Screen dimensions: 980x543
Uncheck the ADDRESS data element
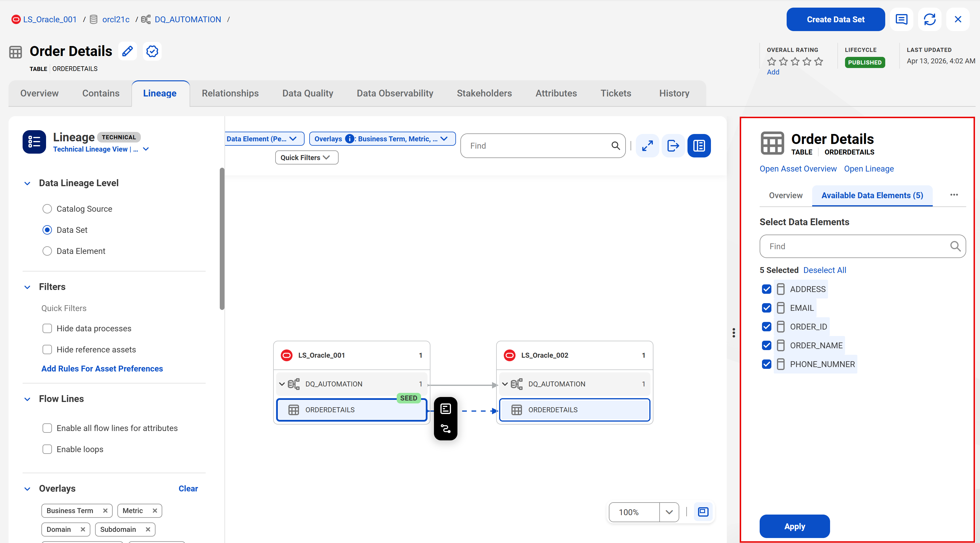click(x=766, y=289)
